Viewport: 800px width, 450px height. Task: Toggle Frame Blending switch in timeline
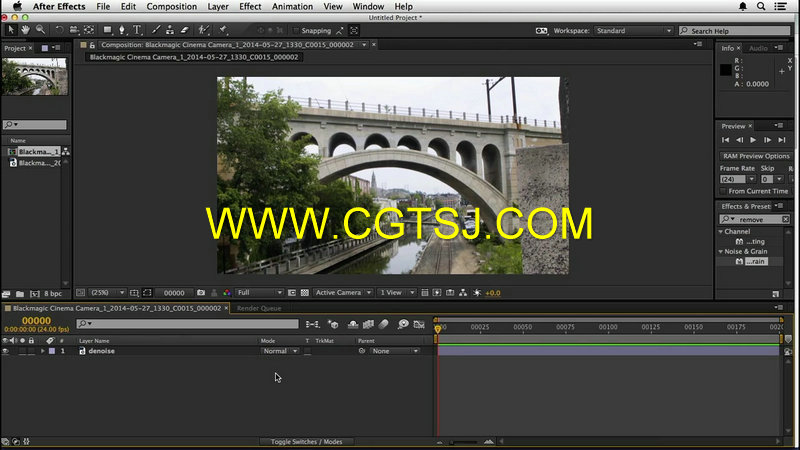pyautogui.click(x=368, y=324)
